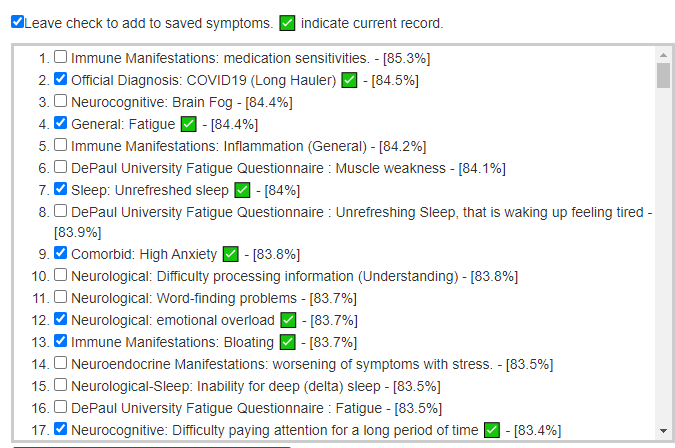Click green check icon after Difficulty paying attention
The height and width of the screenshot is (448, 675).
pyautogui.click(x=492, y=430)
